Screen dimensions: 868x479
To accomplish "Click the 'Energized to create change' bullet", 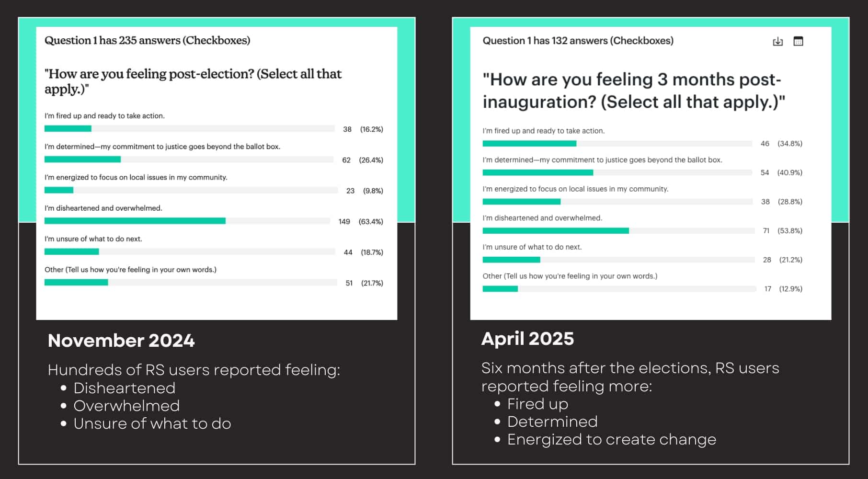I will (x=611, y=439).
